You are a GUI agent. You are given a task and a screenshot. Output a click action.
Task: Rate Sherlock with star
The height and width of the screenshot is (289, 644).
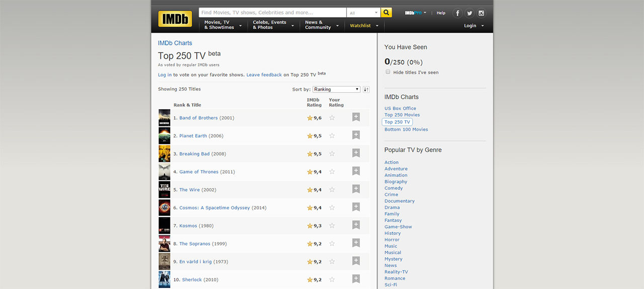click(332, 279)
